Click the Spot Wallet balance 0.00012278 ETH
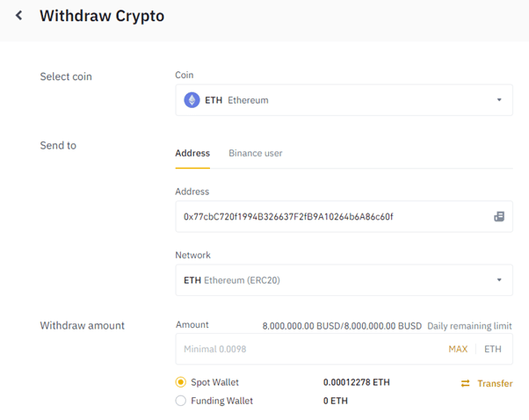The height and width of the screenshot is (420, 529). [x=356, y=382]
